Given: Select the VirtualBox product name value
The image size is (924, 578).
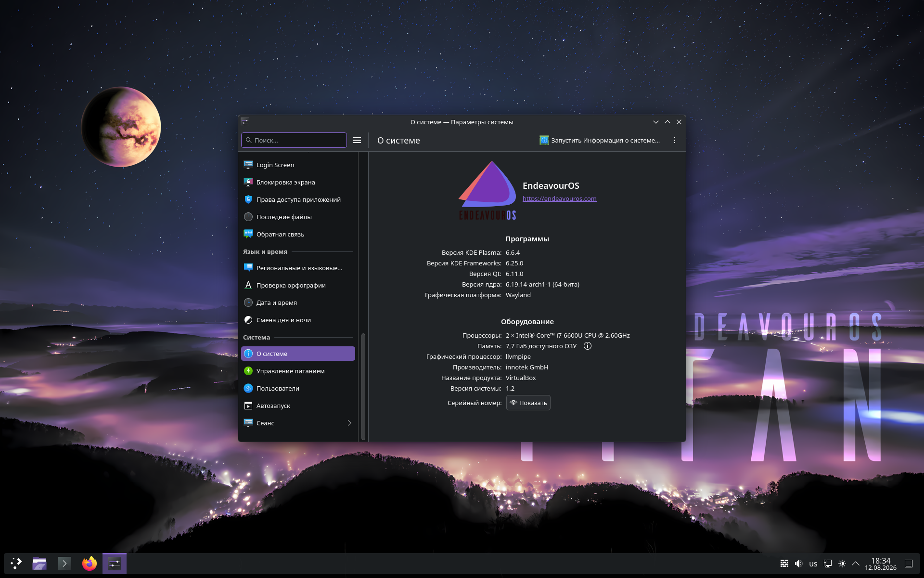Looking at the screenshot, I should click(x=521, y=378).
